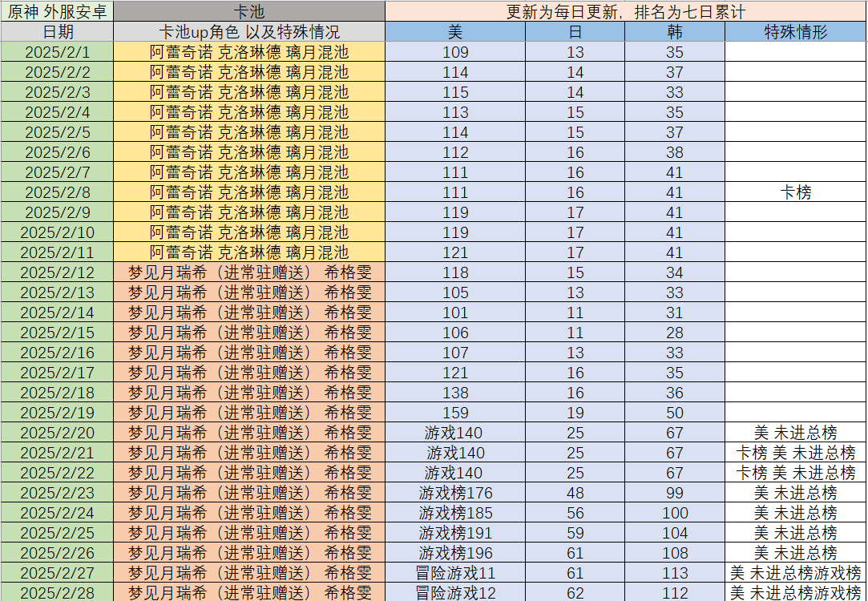Click the 韩 value 113 cell

pos(675,573)
